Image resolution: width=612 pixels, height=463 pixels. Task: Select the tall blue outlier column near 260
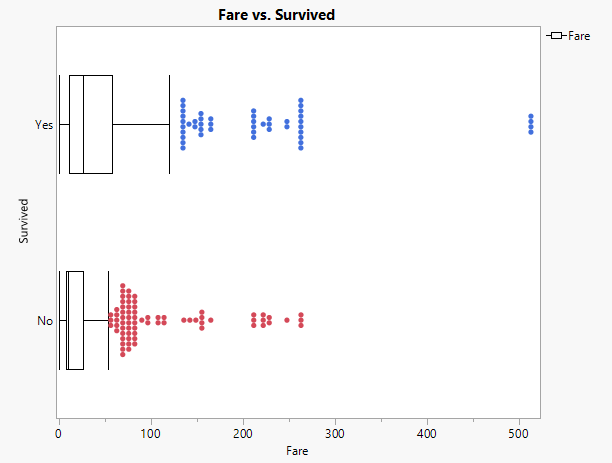301,124
